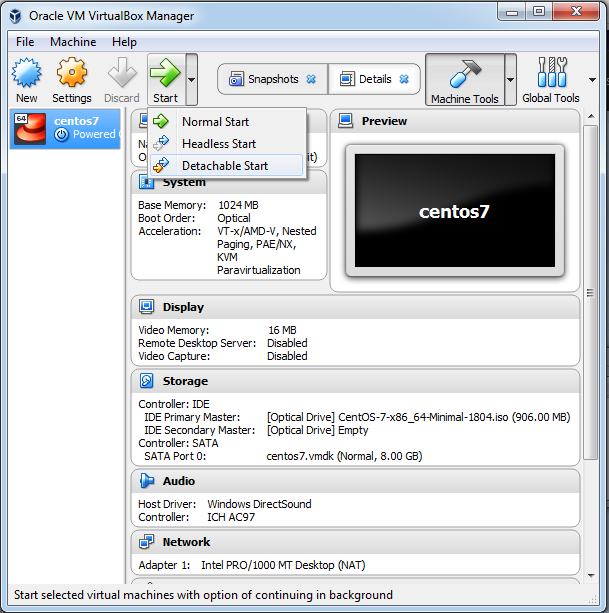Open the Preview section header

tap(455, 121)
